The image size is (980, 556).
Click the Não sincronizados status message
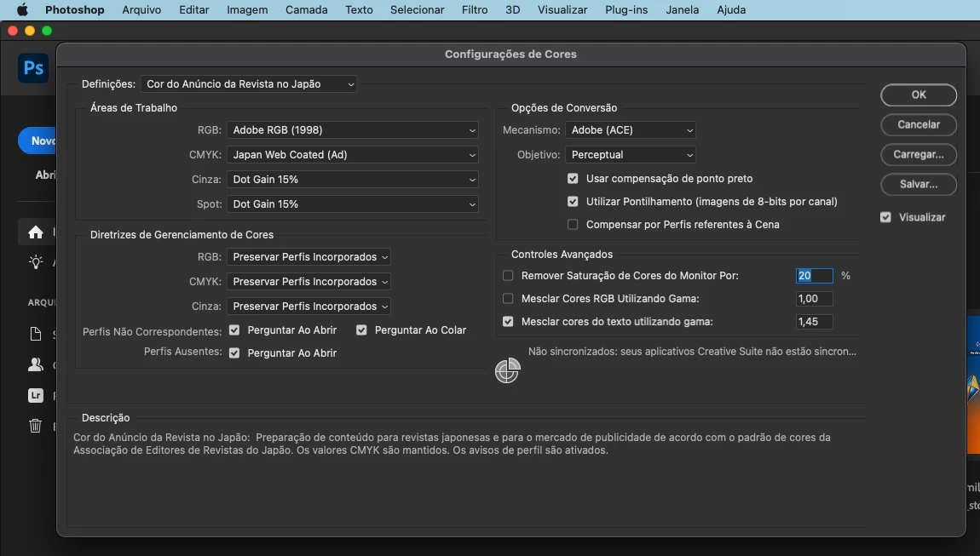coord(692,352)
